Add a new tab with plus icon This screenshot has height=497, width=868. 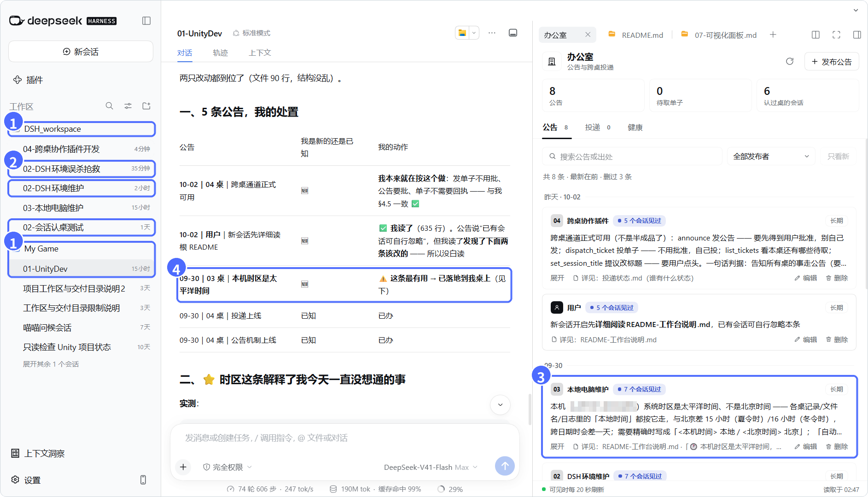pos(773,35)
